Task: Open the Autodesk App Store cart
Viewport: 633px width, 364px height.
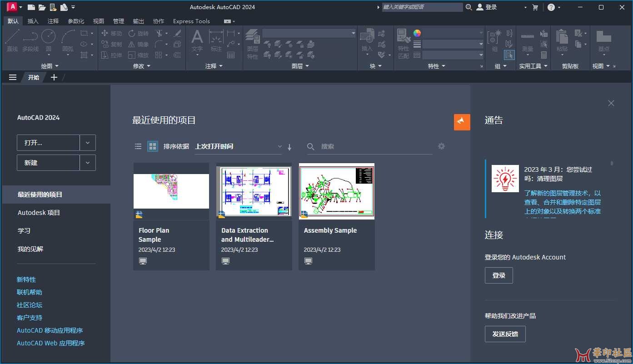Action: pyautogui.click(x=535, y=7)
